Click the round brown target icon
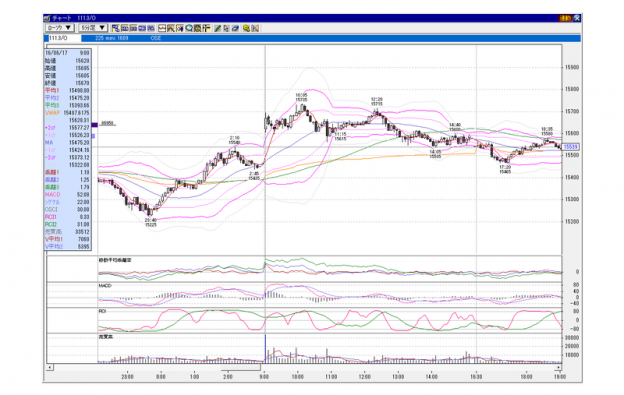Image resolution: width=624 pixels, height=395 pixels. coord(197,28)
